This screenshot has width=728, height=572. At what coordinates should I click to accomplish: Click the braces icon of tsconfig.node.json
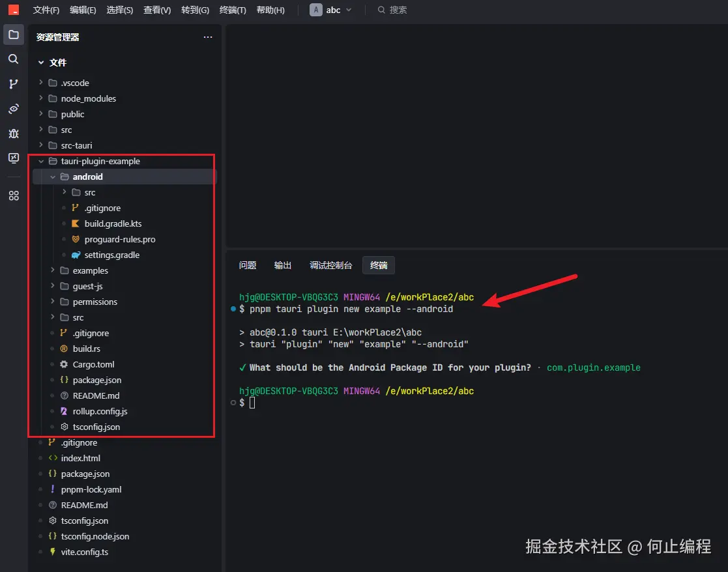(52, 536)
